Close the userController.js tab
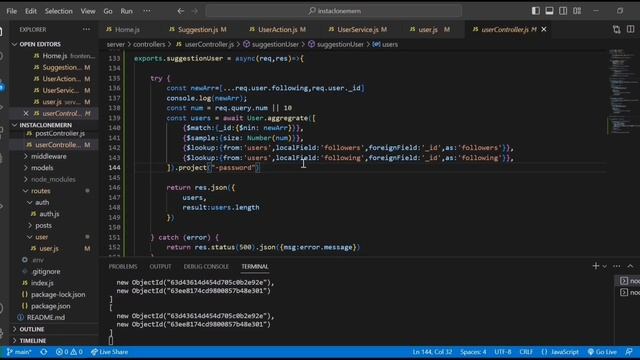Image resolution: width=640 pixels, height=360 pixels. (544, 29)
